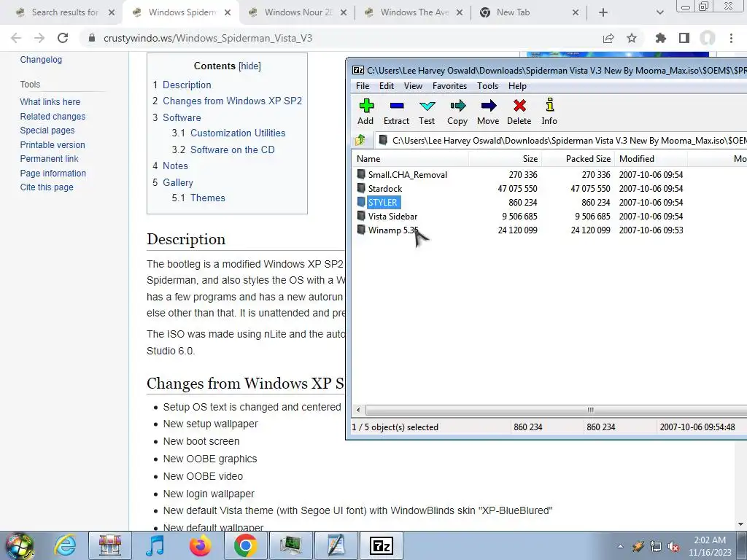Bookmark this page with the star icon
The height and width of the screenshot is (560, 747).
[x=632, y=38]
